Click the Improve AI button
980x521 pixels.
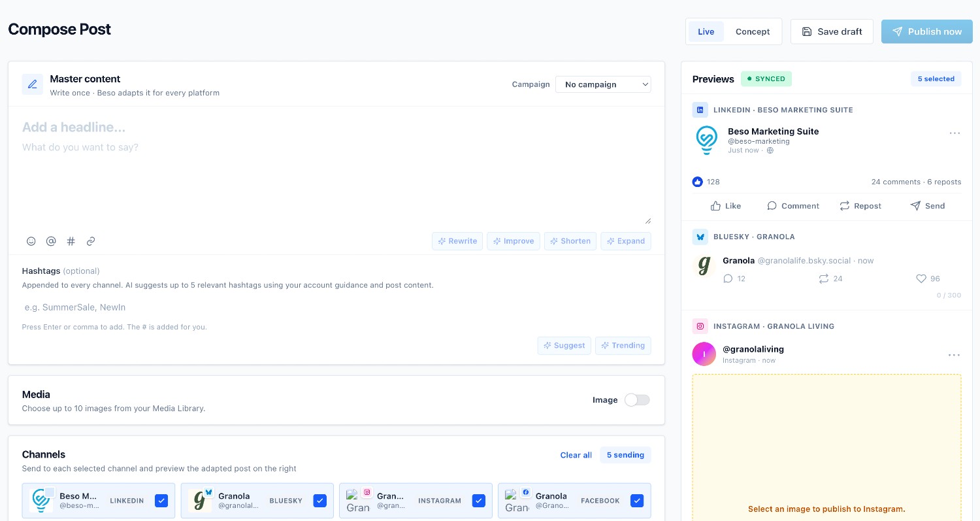click(x=514, y=241)
